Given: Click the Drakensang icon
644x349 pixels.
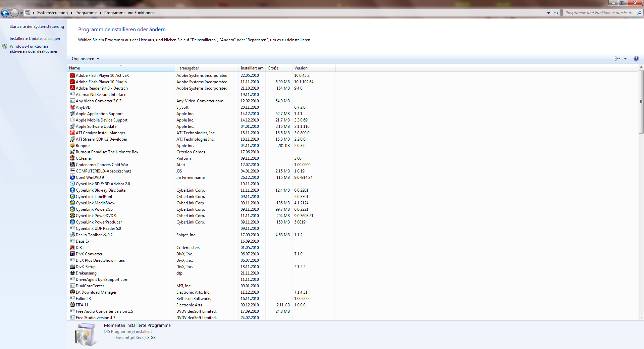Looking at the screenshot, I should pyautogui.click(x=72, y=273).
